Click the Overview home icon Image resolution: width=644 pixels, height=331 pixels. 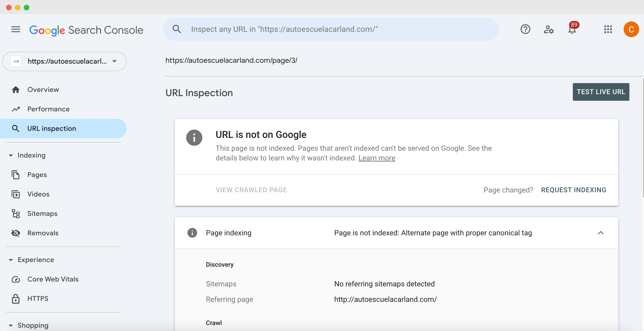(16, 89)
